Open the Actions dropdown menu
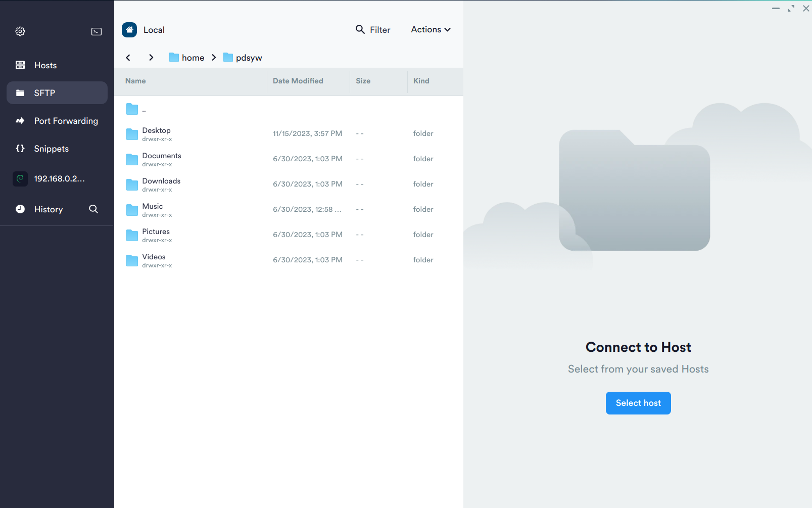812x508 pixels. click(431, 29)
